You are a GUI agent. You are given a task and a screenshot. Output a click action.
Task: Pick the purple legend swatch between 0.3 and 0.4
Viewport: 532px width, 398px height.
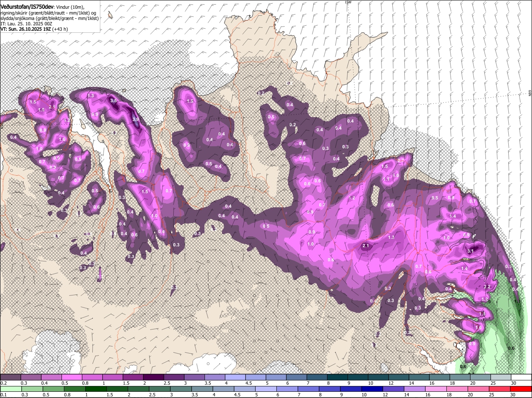click(31, 377)
